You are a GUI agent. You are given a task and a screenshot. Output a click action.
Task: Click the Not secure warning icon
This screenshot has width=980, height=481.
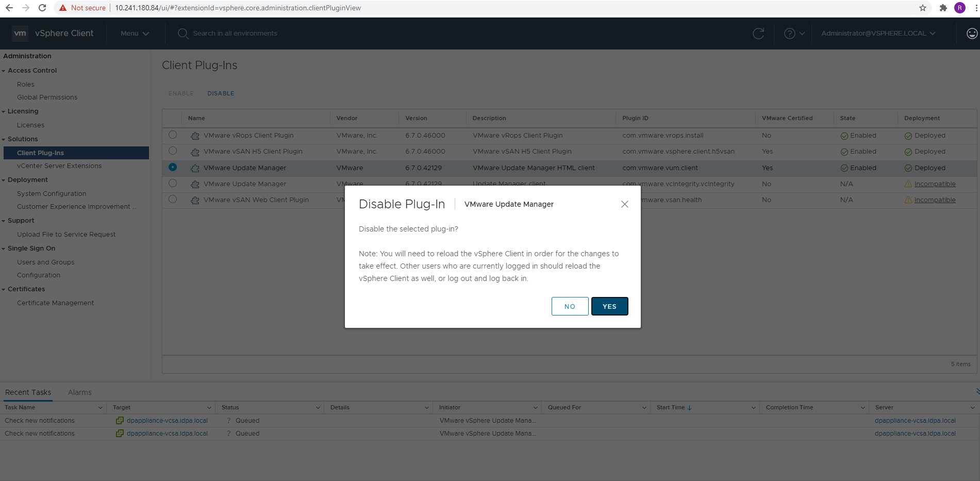coord(63,8)
